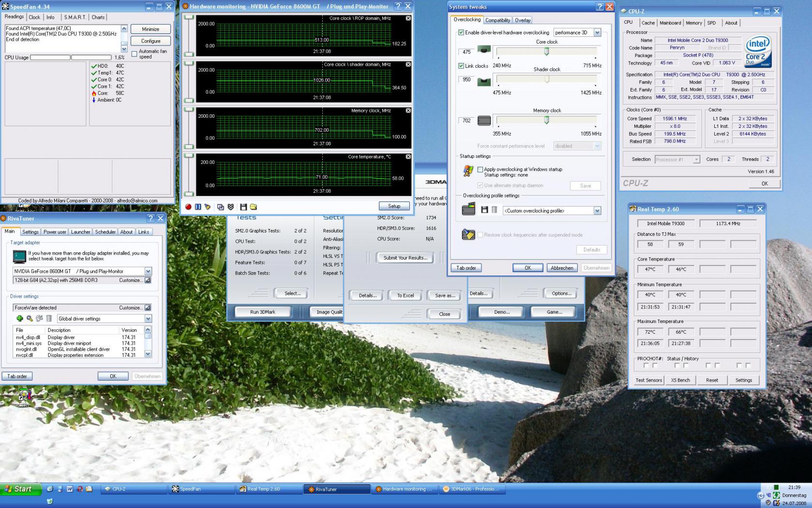The height and width of the screenshot is (508, 812).
Task: Open the performance 3D dropdown
Action: tap(597, 32)
